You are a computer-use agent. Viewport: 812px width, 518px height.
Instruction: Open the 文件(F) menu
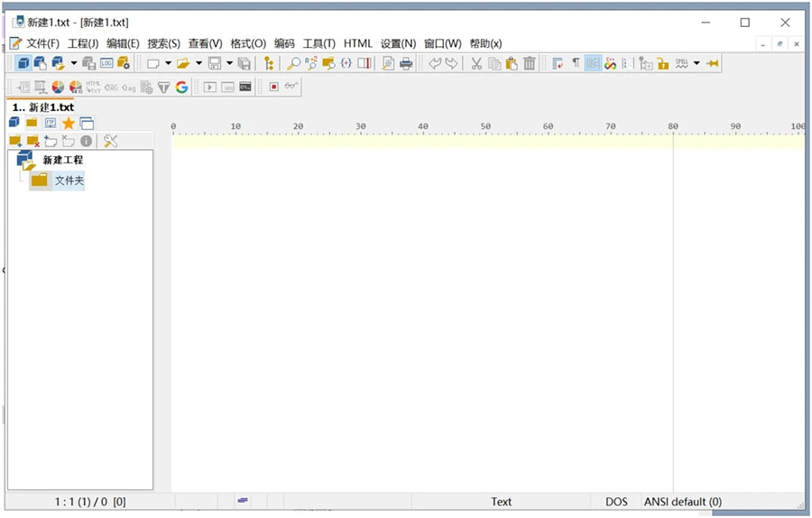coord(42,43)
